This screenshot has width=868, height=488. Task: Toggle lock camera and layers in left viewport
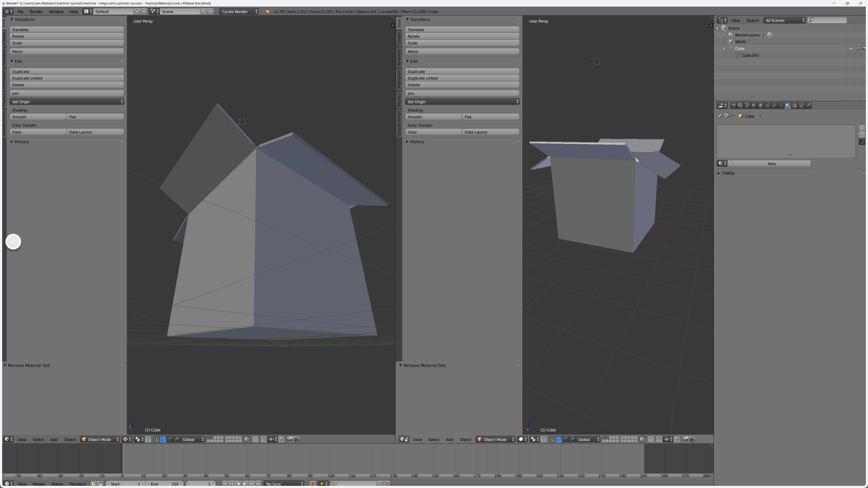click(x=247, y=439)
